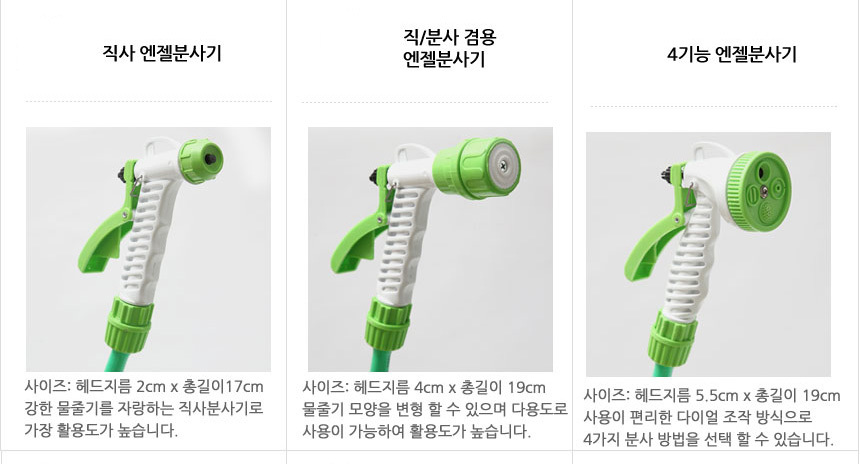
Task: Click description 강한 물줄기를 자랑하는 직사분사기로
Action: (x=144, y=408)
